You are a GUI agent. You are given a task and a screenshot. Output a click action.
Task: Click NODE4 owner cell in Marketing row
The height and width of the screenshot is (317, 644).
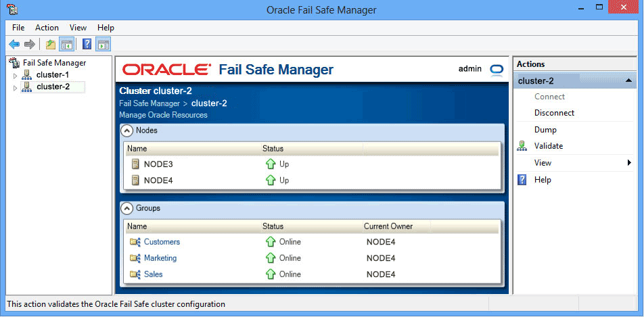381,258
